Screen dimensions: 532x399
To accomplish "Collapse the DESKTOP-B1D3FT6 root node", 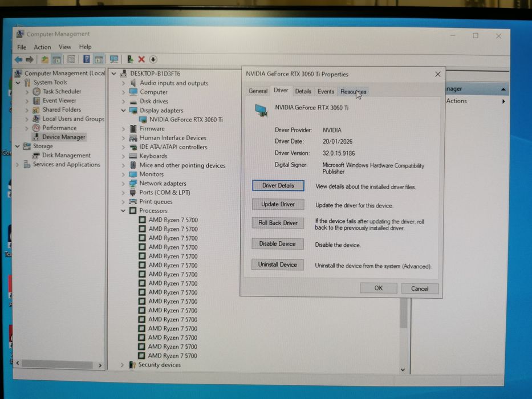I will coord(114,74).
